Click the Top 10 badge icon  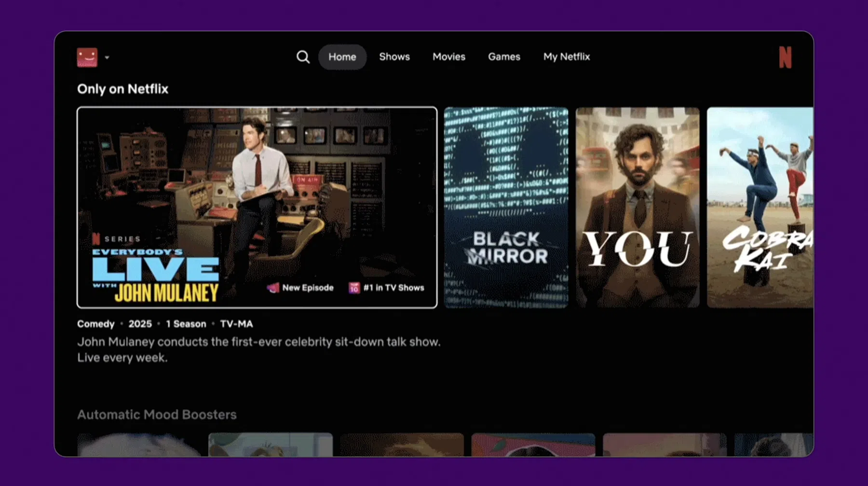pos(354,288)
